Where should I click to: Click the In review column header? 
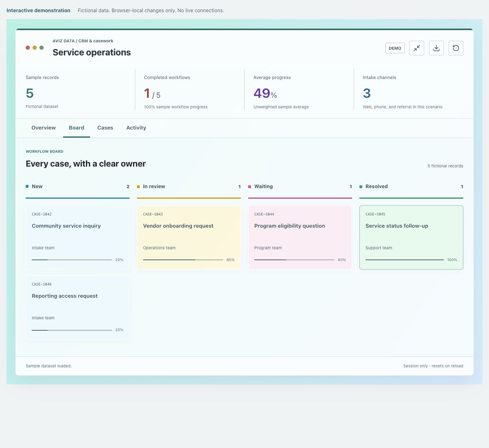click(189, 187)
